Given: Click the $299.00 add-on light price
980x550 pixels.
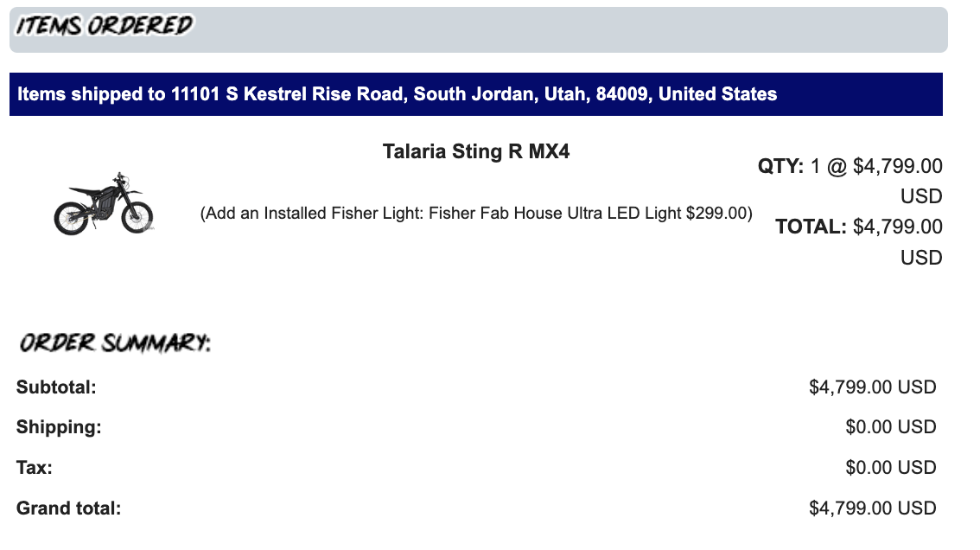Looking at the screenshot, I should coord(717,214).
